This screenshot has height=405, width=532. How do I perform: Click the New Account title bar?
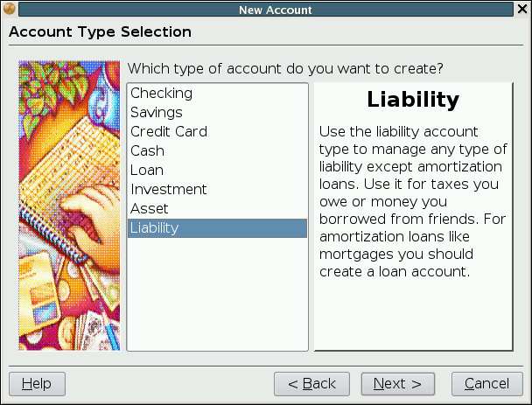click(x=275, y=10)
